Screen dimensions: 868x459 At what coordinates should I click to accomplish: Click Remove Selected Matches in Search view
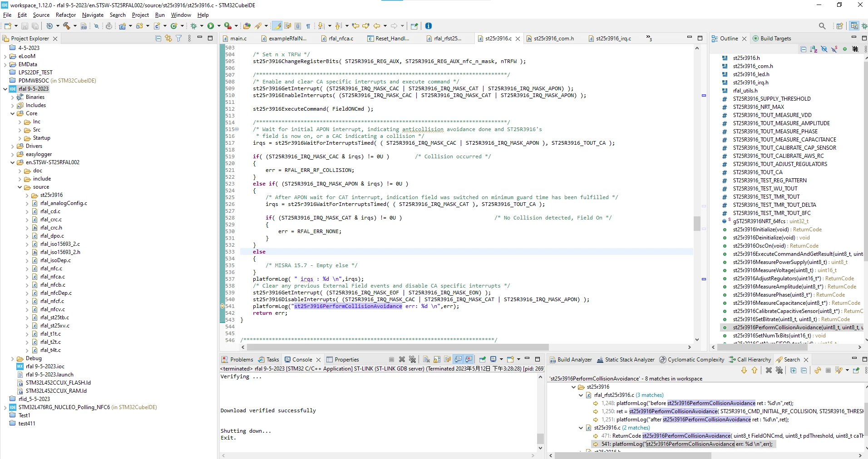769,370
